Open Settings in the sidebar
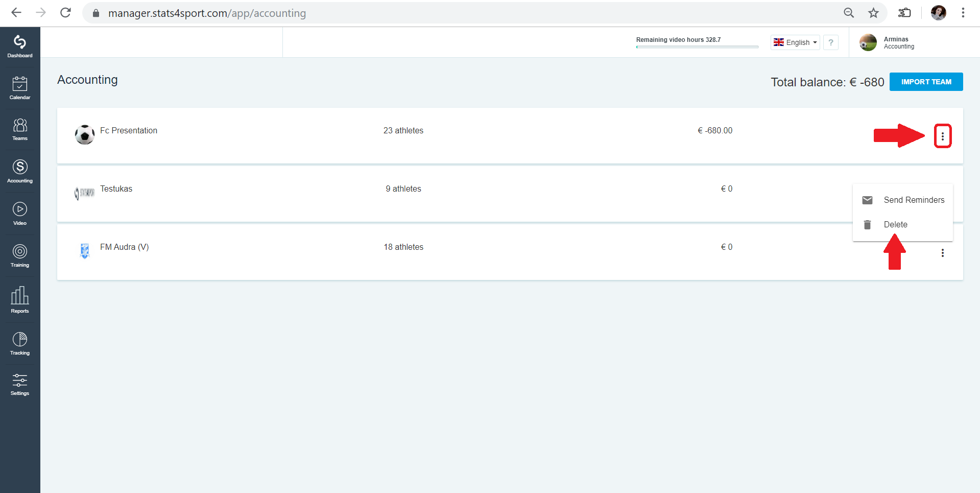This screenshot has height=493, width=980. [20, 385]
